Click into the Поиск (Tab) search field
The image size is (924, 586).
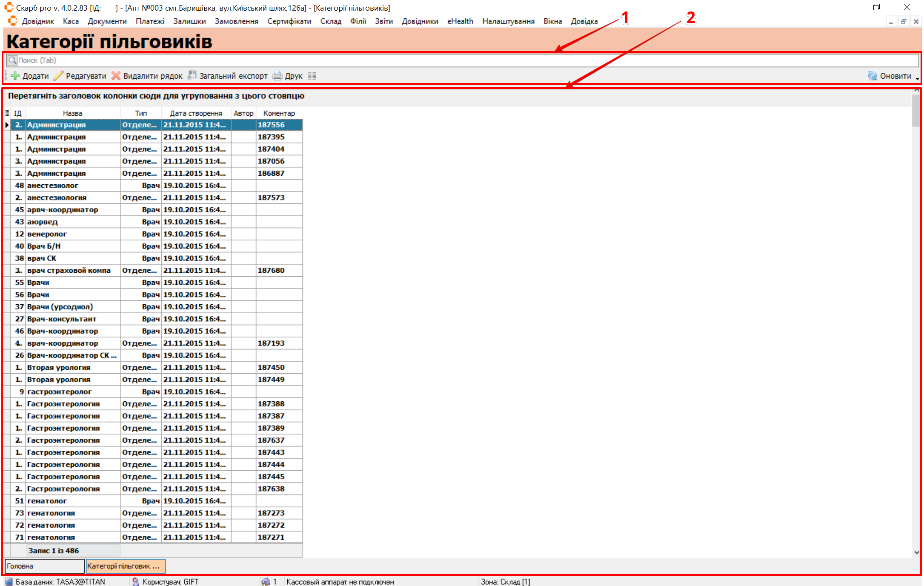coord(426,60)
